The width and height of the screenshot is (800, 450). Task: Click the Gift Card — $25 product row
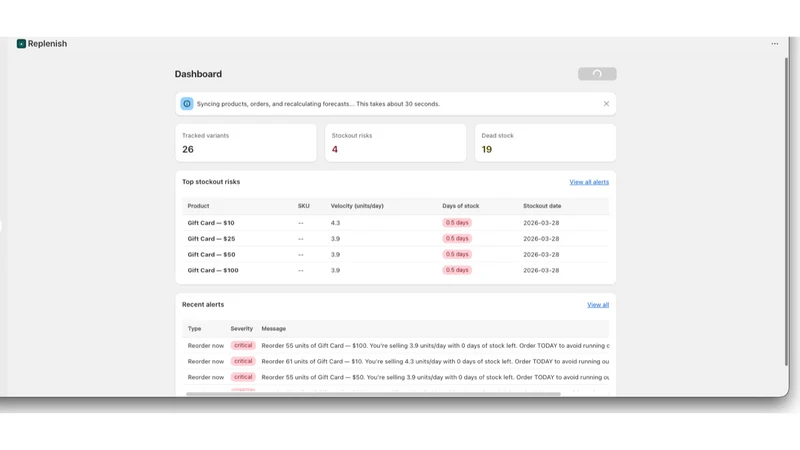[395, 239]
